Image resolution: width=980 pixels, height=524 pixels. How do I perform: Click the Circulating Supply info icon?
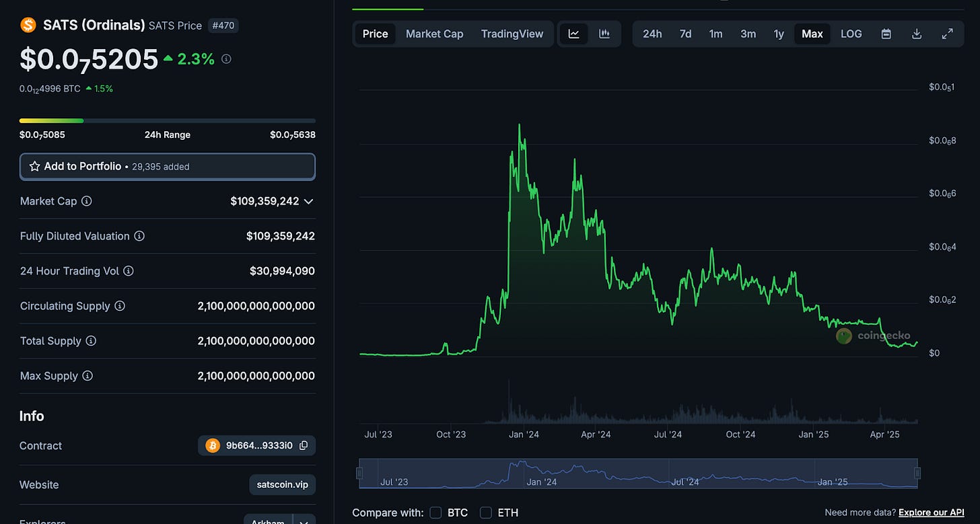[120, 306]
